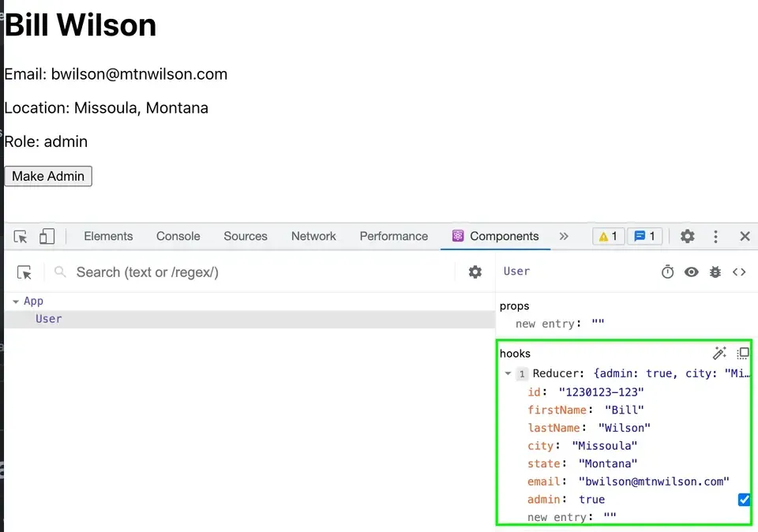Switch to the Network tab

[x=313, y=237]
